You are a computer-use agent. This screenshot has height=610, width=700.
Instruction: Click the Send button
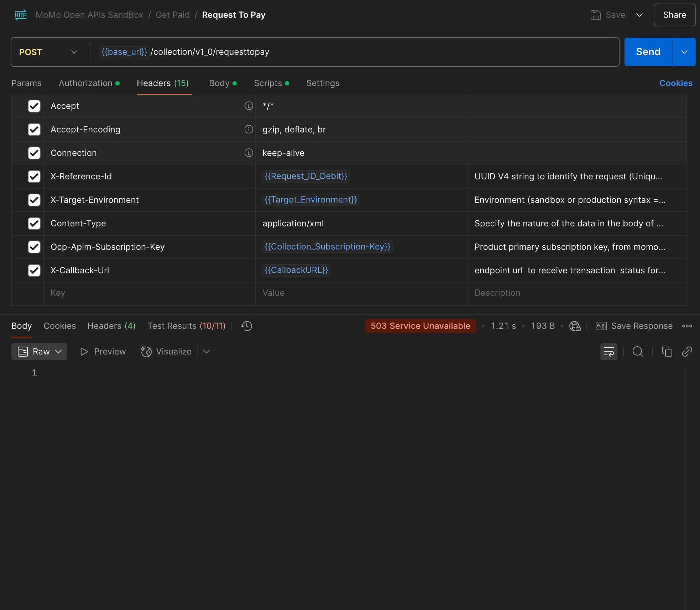(648, 52)
